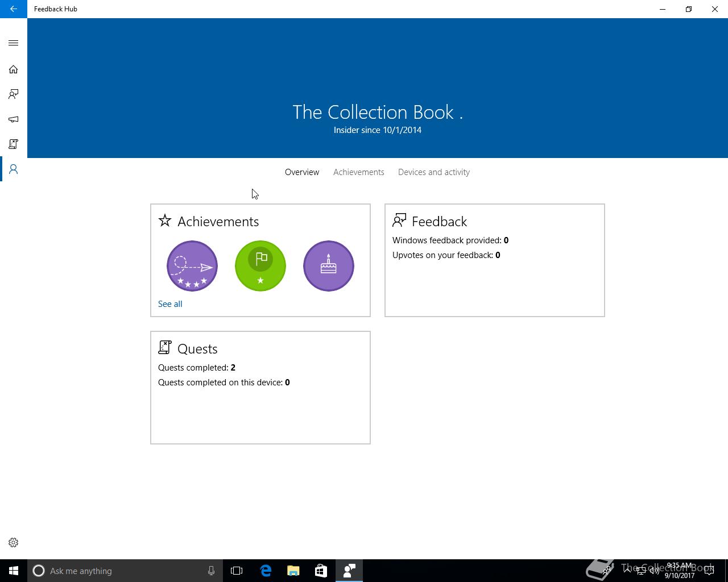
Task: Click the Achievements card heading
Action: (218, 222)
